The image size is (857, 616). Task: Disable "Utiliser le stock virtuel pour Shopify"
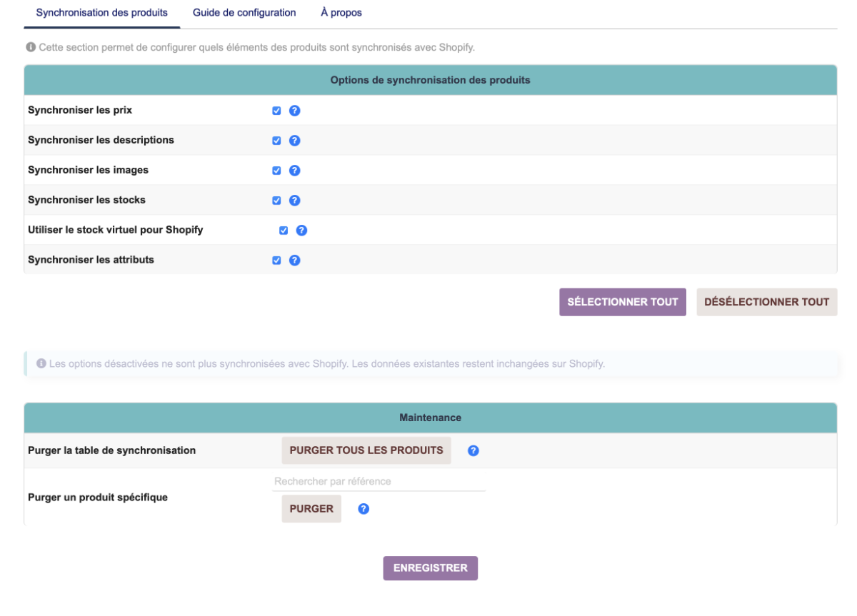coord(283,230)
